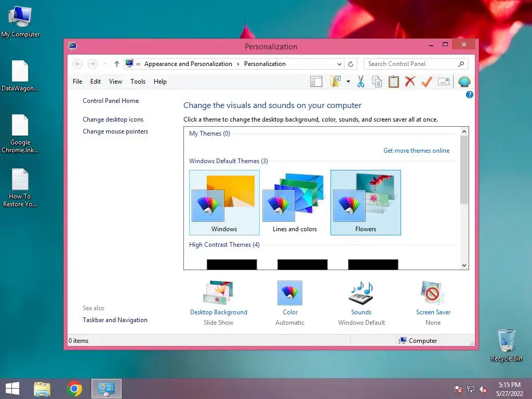This screenshot has height=399, width=532.
Task: Select the Flowers theme thumbnail
Action: pyautogui.click(x=366, y=203)
